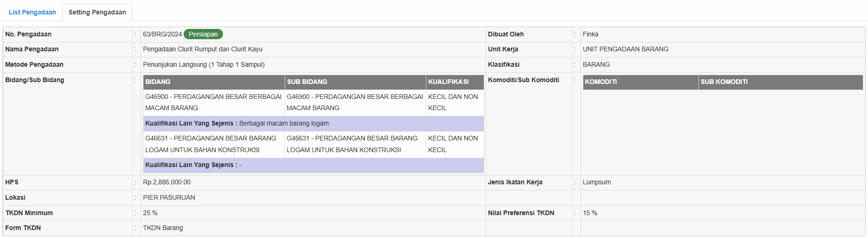This screenshot has width=868, height=238.
Task: Click the Penunjukan Langsung method value
Action: pyautogui.click(x=204, y=64)
